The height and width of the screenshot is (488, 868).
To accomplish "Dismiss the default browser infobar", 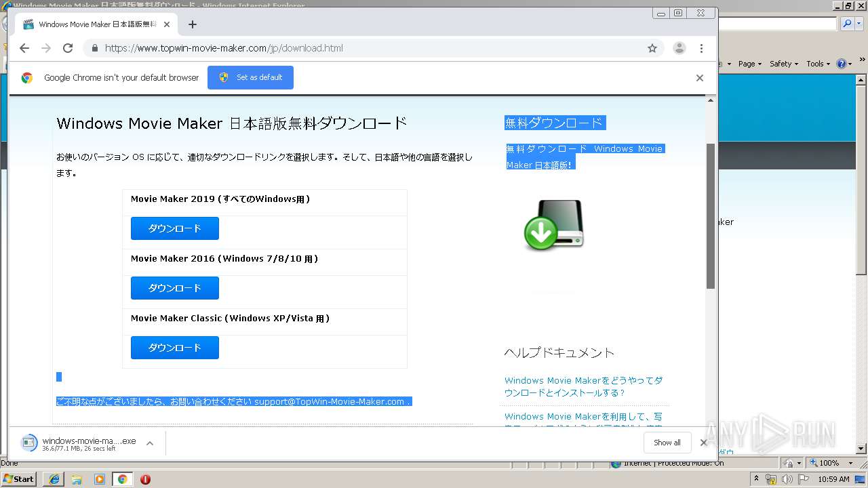I will (700, 78).
